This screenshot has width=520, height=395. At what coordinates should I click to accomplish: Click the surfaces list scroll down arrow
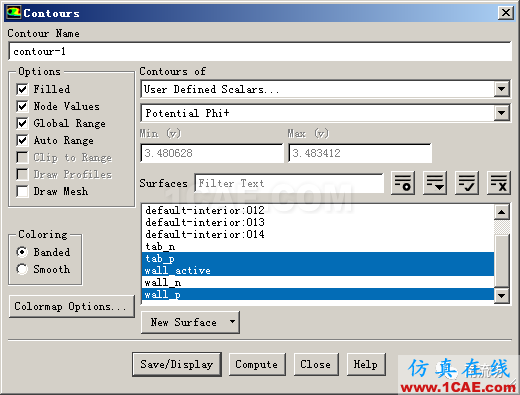[x=502, y=296]
